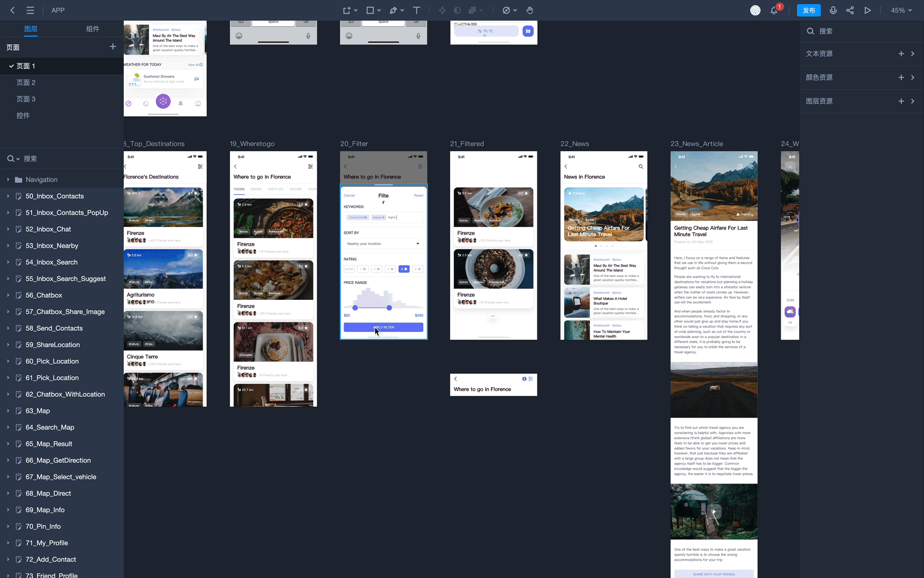Select the 71_My_Profile layer
Image resolution: width=924 pixels, height=578 pixels.
coord(62,543)
